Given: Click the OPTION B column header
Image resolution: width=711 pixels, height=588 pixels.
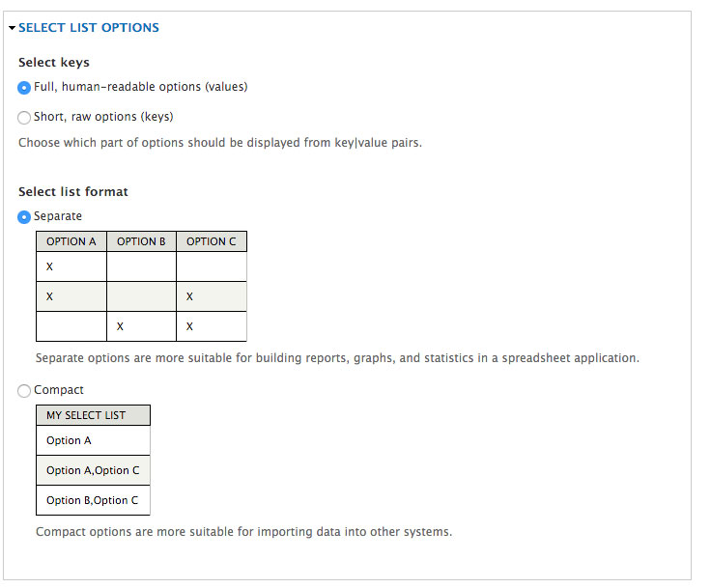Looking at the screenshot, I should 141,241.
